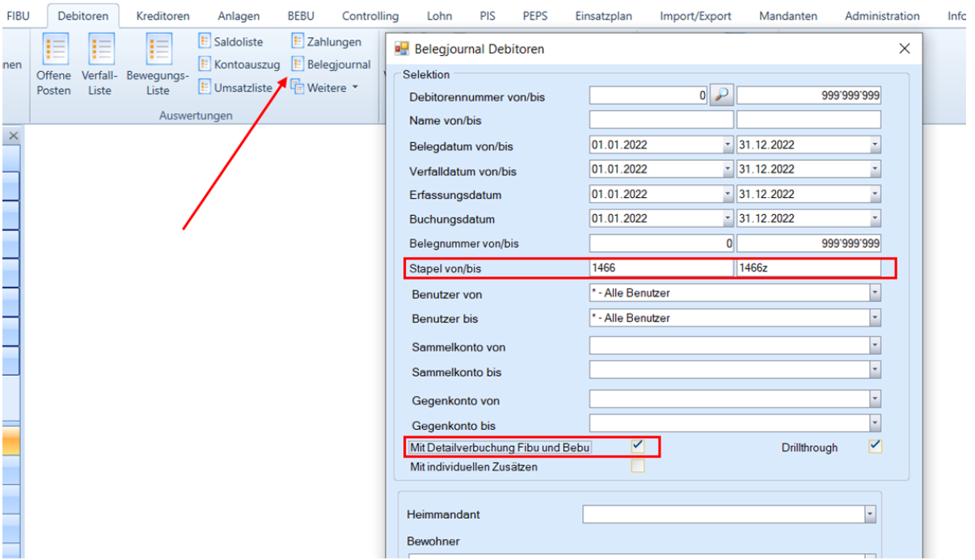975x560 pixels.
Task: Open the Kontoauszug report
Action: pos(238,65)
